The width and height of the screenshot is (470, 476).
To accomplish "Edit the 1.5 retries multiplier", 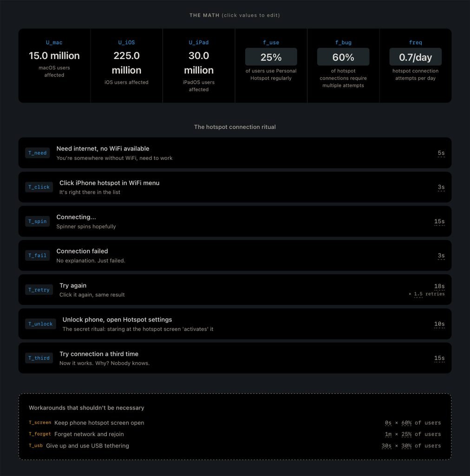I will [418, 294].
